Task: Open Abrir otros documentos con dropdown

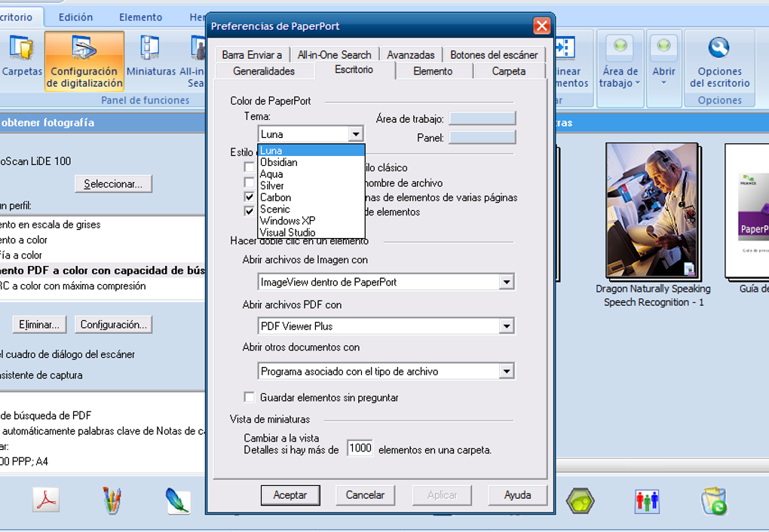Action: tap(507, 371)
